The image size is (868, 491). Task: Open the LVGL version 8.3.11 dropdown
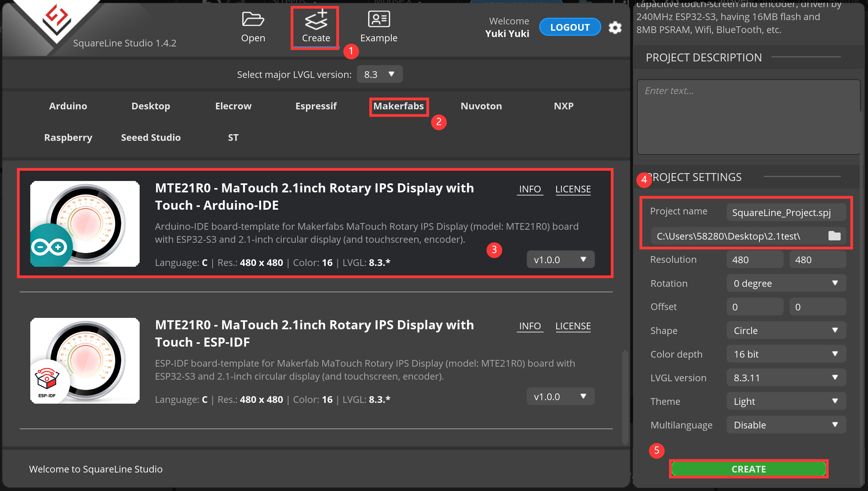pyautogui.click(x=786, y=378)
